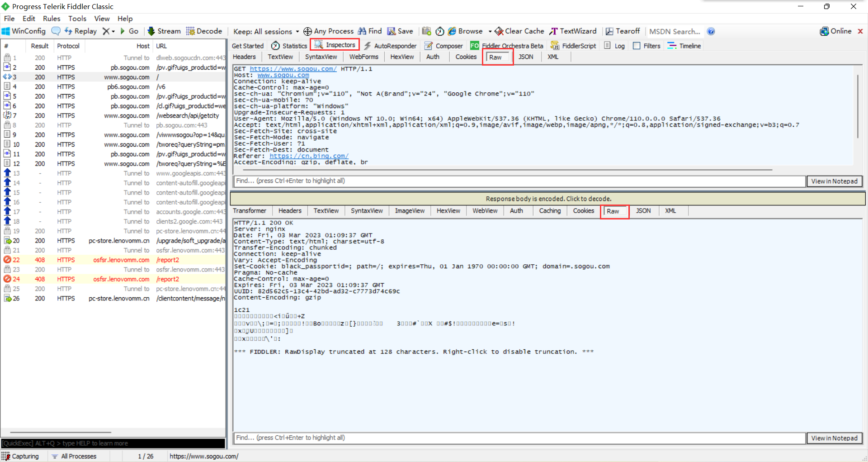Select response Raw tab

[615, 211]
